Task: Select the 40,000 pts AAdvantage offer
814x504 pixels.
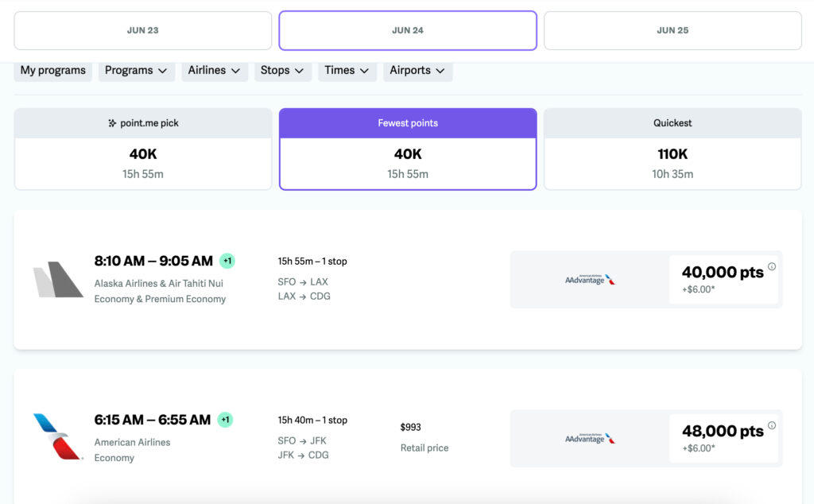Action: (x=723, y=279)
